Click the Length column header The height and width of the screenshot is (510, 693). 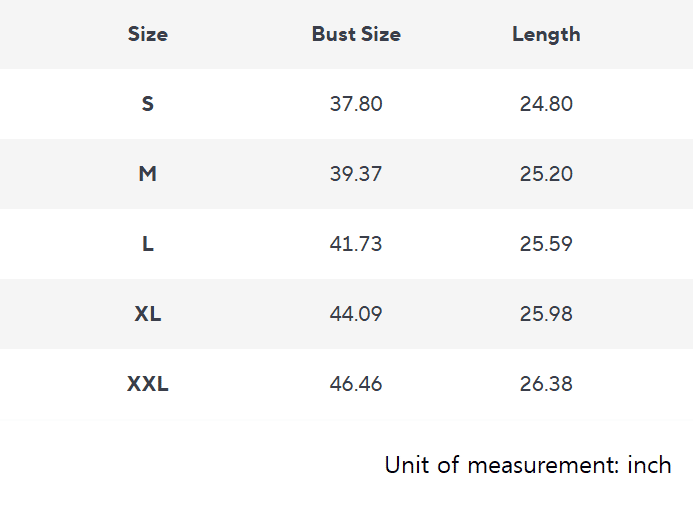[x=546, y=34]
